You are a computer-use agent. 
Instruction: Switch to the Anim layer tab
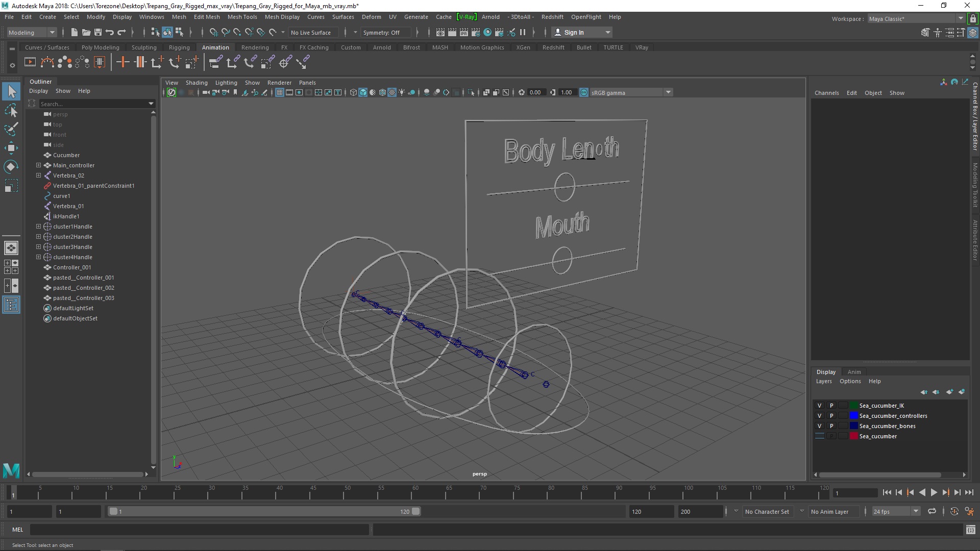click(x=854, y=372)
